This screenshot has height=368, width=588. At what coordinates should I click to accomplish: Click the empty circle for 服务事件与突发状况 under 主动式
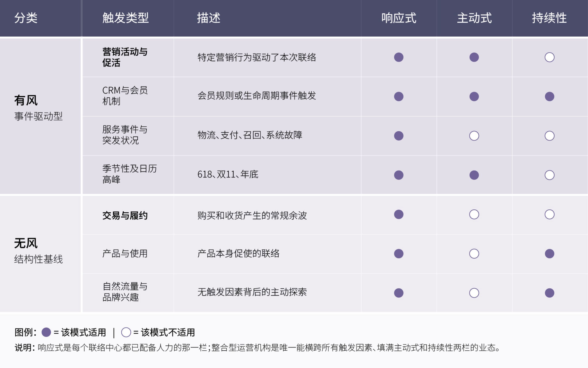coord(474,136)
